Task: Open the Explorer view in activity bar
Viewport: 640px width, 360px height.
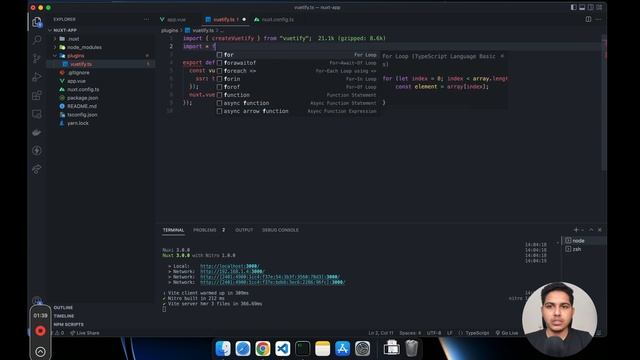Action: click(37, 22)
